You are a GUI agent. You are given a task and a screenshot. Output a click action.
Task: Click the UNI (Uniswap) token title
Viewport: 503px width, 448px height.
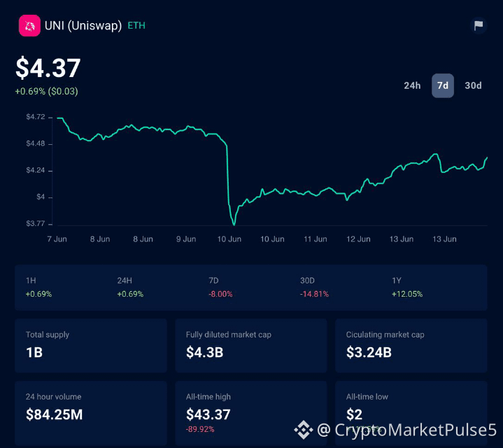83,26
